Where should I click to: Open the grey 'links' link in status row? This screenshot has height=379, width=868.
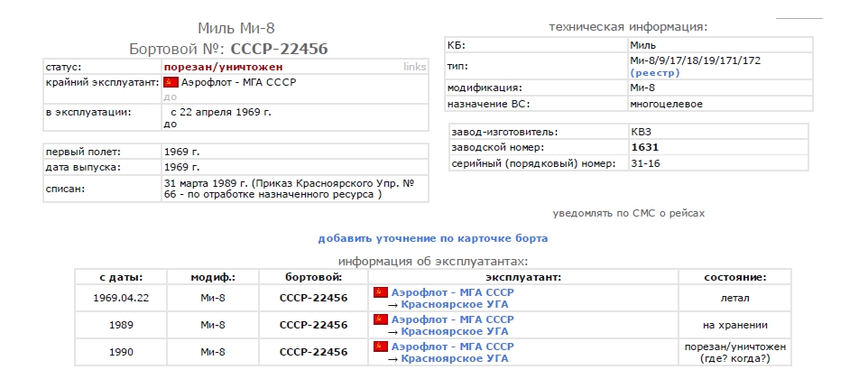coord(414,67)
